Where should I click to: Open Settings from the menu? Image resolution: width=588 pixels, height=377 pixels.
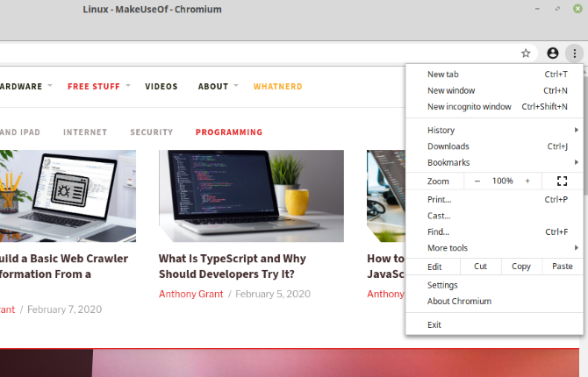(494, 285)
